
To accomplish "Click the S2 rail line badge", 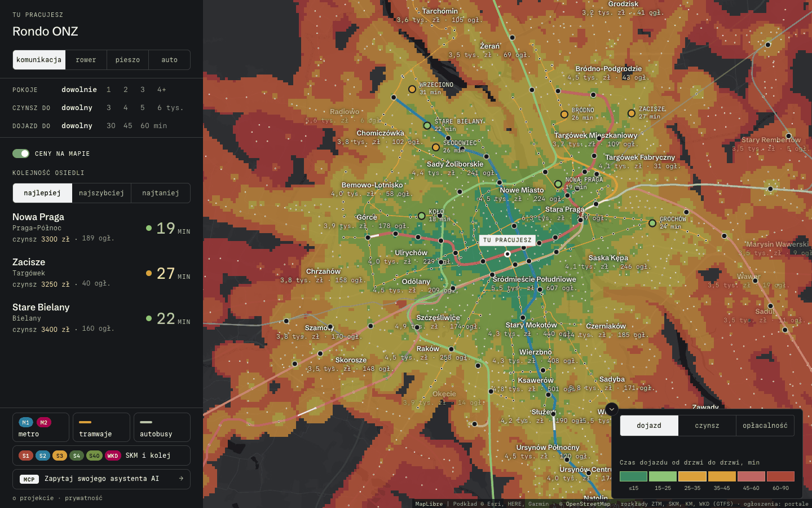I will point(43,456).
